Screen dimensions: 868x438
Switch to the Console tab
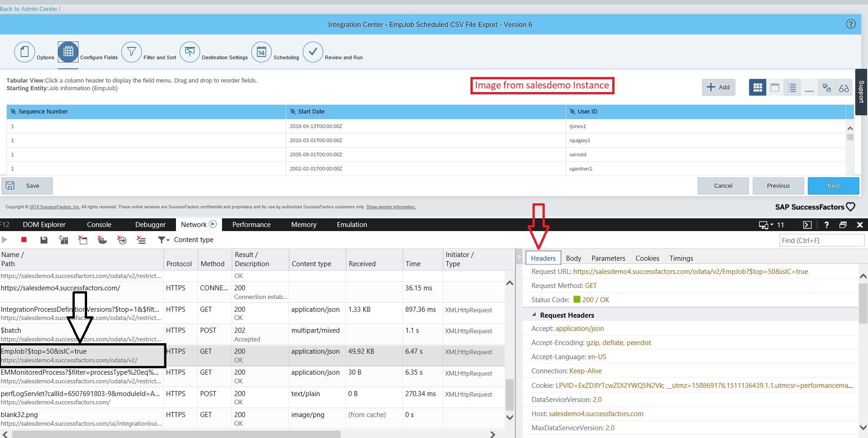(99, 225)
